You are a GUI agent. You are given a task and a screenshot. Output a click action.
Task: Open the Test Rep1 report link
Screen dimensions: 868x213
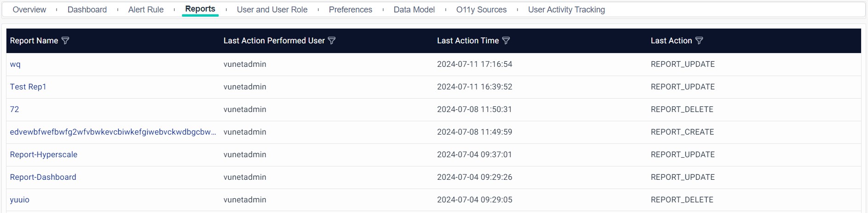pyautogui.click(x=28, y=87)
